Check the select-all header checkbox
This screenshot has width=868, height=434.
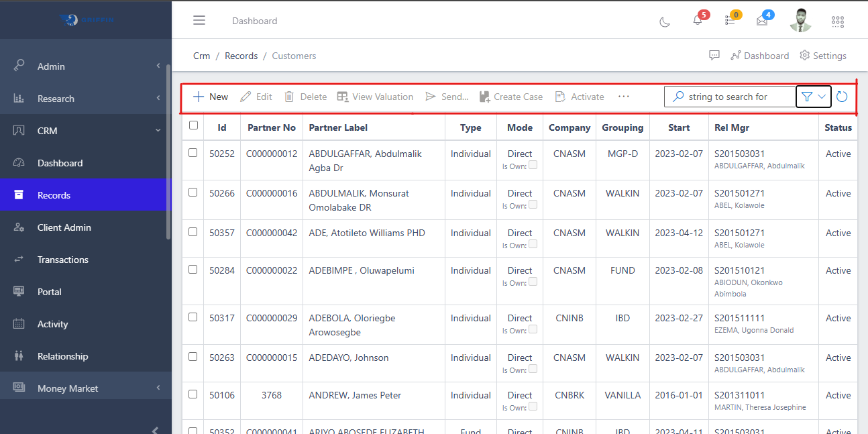(x=194, y=125)
